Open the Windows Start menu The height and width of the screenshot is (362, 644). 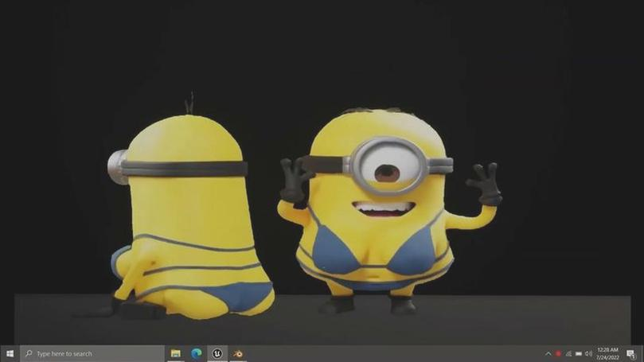(x=10, y=353)
